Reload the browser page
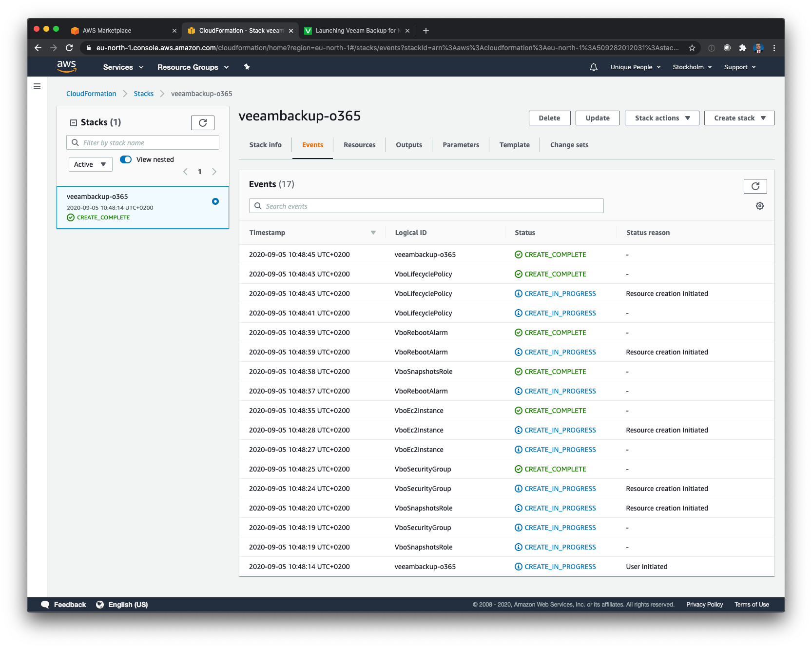The height and width of the screenshot is (648, 812). pos(69,48)
